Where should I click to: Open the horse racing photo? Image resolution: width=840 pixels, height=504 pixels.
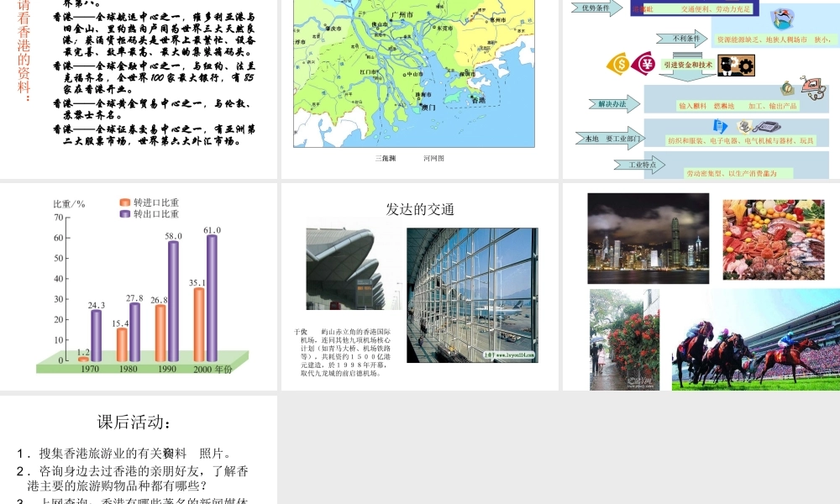pos(756,339)
